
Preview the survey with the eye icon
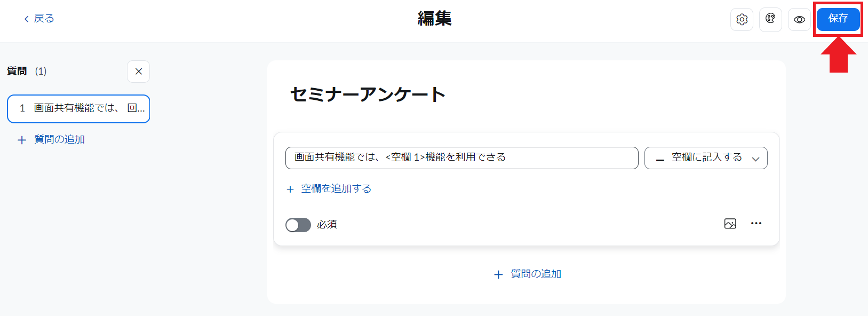pyautogui.click(x=799, y=19)
